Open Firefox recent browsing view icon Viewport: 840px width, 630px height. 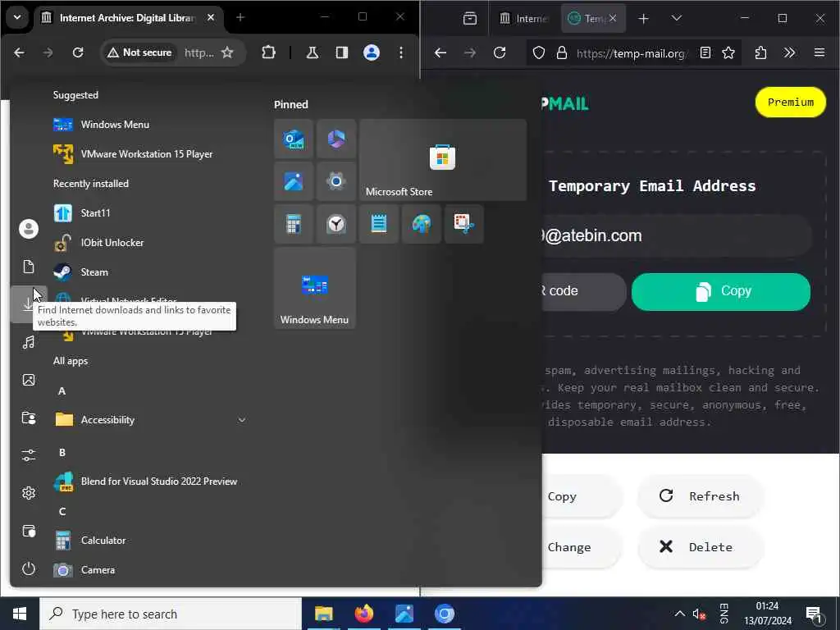pos(470,19)
